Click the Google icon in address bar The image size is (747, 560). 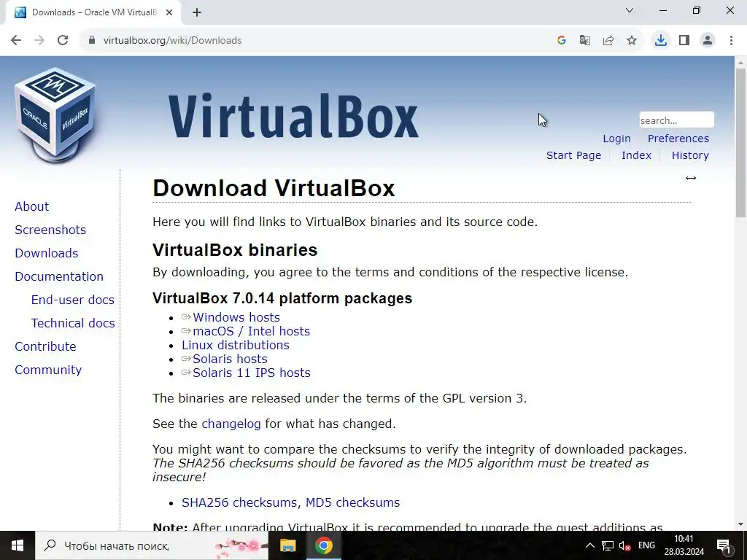click(562, 41)
